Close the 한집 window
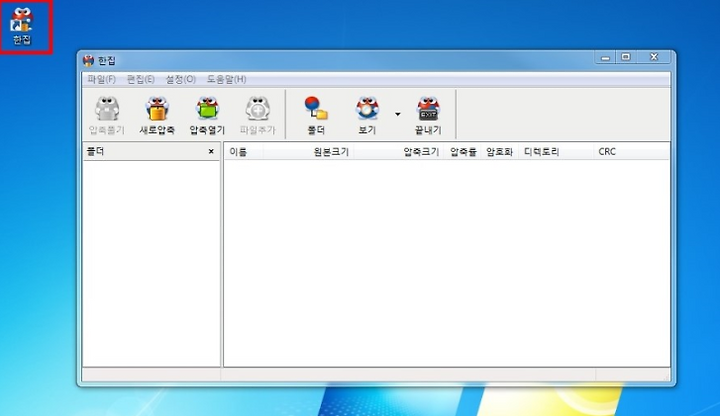The image size is (720, 416). [x=654, y=57]
